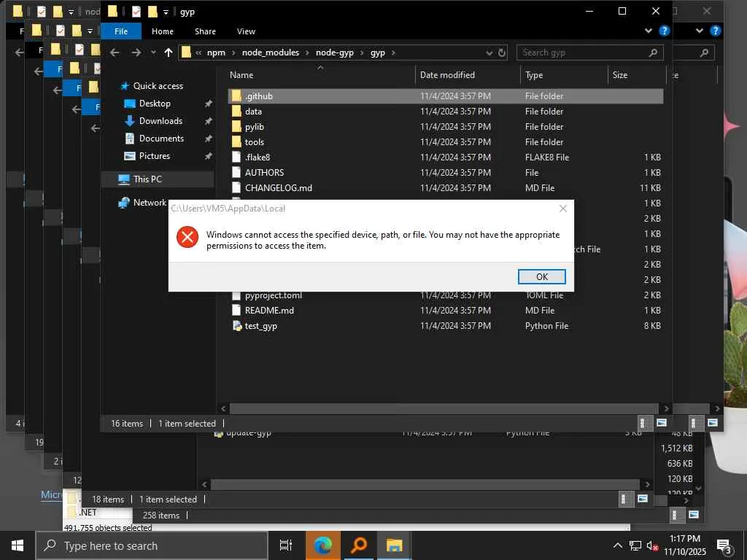Click the muted volume tray icon
The image size is (747, 560).
tap(652, 545)
